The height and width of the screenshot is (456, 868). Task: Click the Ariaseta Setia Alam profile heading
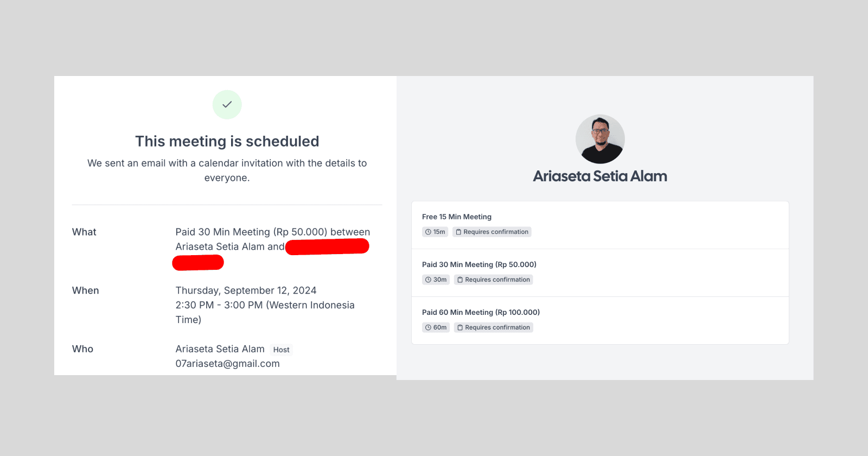click(600, 176)
